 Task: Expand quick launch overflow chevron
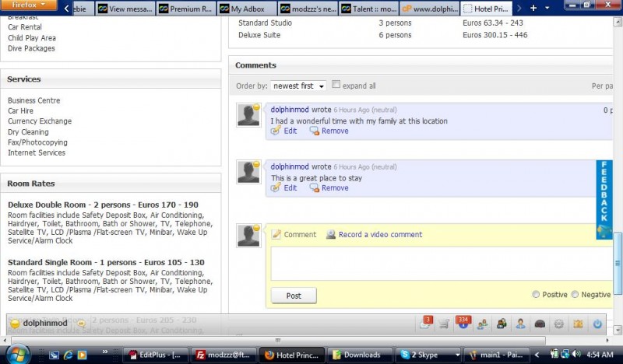105,352
